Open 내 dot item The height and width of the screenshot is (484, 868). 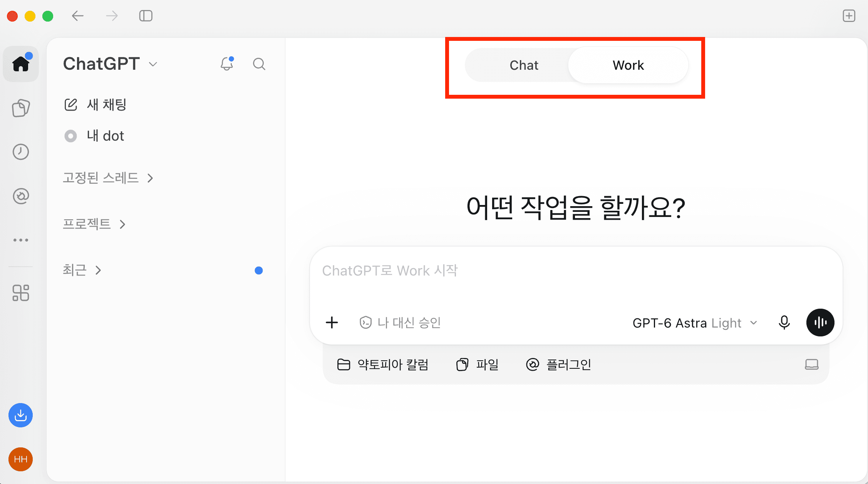coord(94,136)
